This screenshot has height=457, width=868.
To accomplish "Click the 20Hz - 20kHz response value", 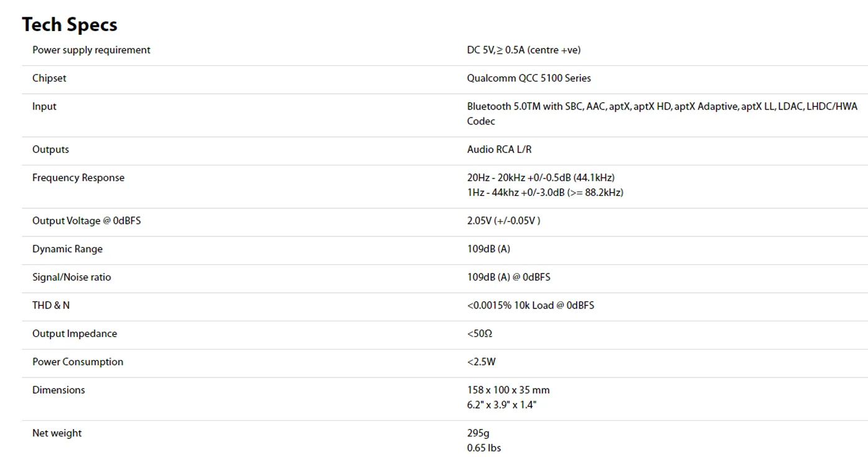I will [x=541, y=178].
